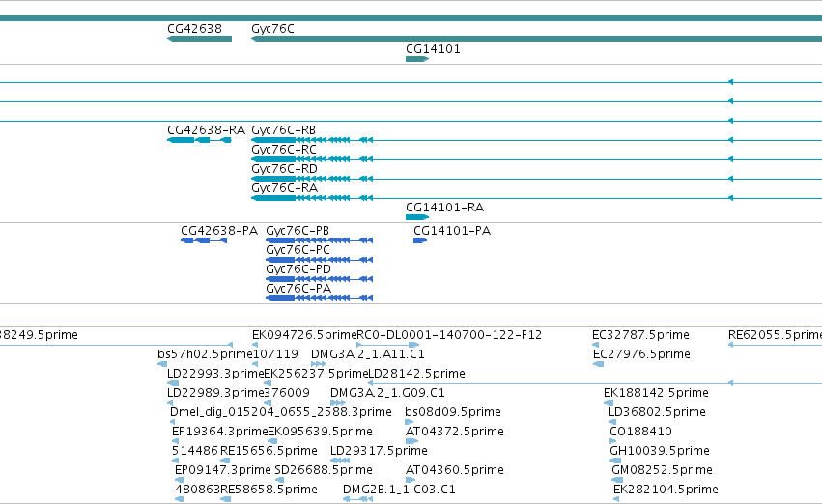Click the 107119 EST label
The width and height of the screenshot is (822, 504).
tap(275, 354)
